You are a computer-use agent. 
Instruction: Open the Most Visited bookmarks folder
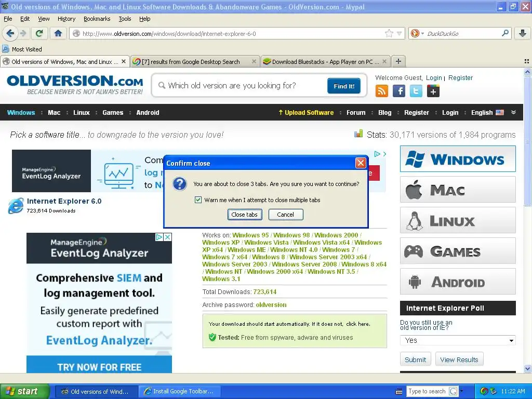click(x=22, y=49)
